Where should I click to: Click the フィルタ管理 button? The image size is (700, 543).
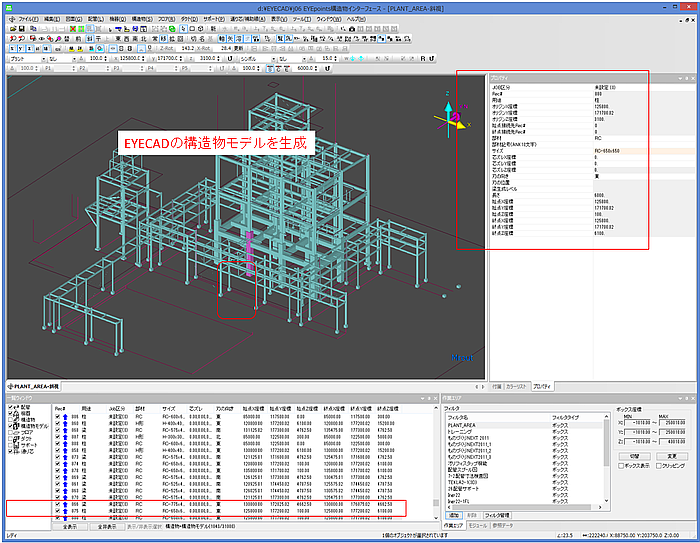tap(497, 515)
